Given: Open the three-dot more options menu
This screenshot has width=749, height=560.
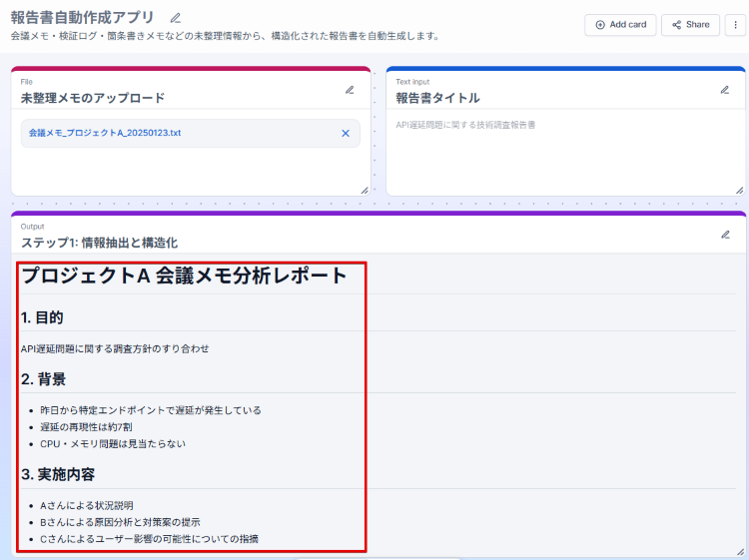Looking at the screenshot, I should [737, 25].
